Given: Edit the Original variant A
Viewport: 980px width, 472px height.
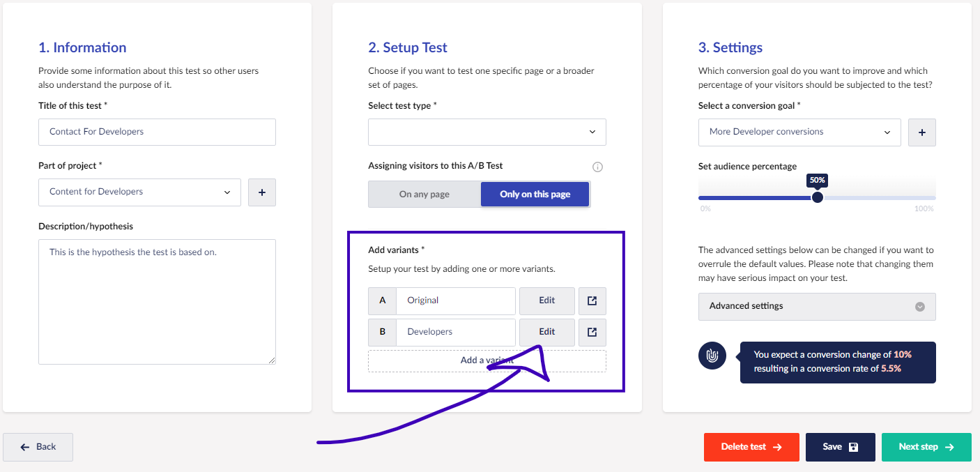Looking at the screenshot, I should [x=546, y=300].
